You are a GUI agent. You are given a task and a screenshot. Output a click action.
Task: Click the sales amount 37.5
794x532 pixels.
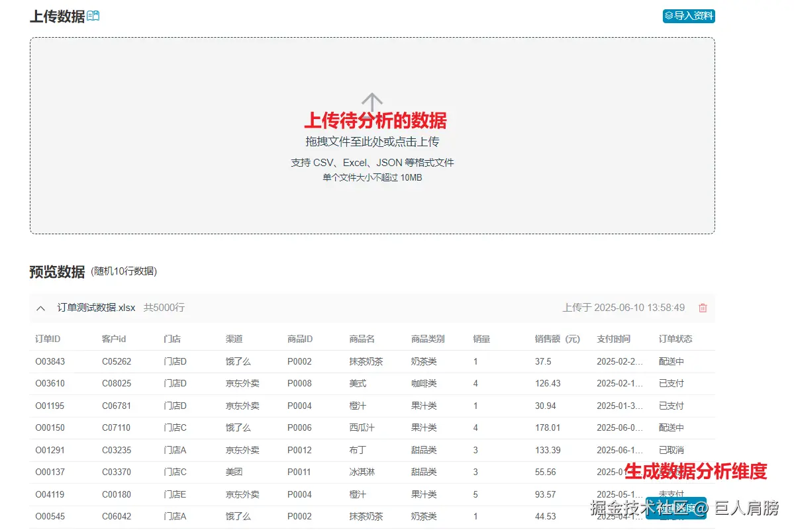coord(543,361)
